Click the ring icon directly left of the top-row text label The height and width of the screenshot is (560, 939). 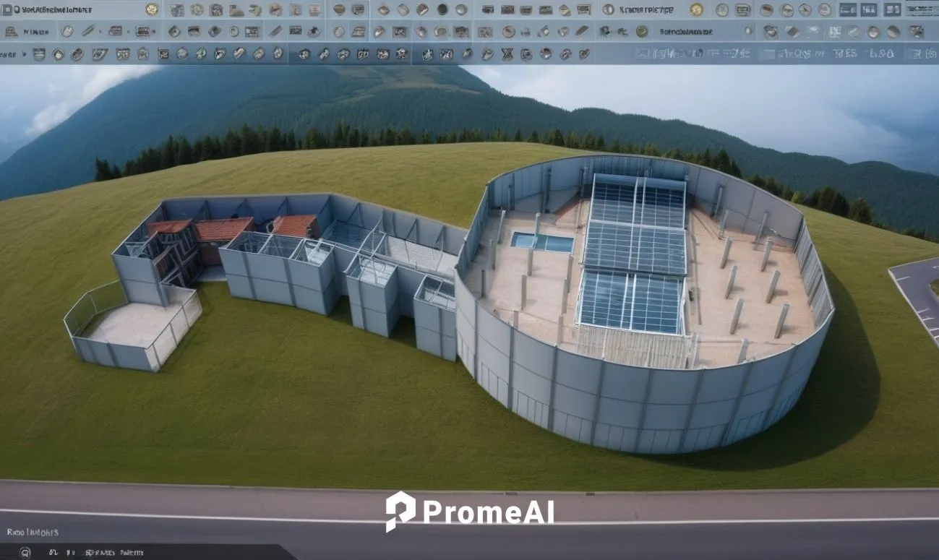coord(608,9)
